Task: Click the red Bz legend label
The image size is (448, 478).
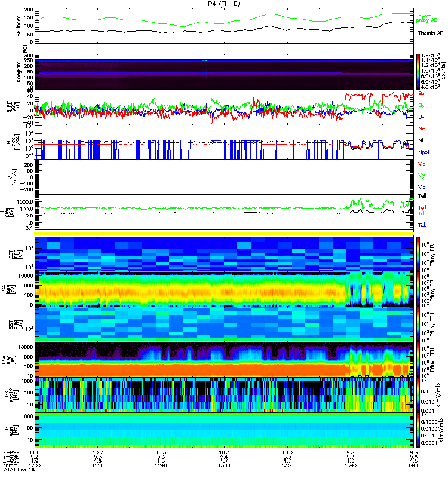Action: pyautogui.click(x=421, y=94)
